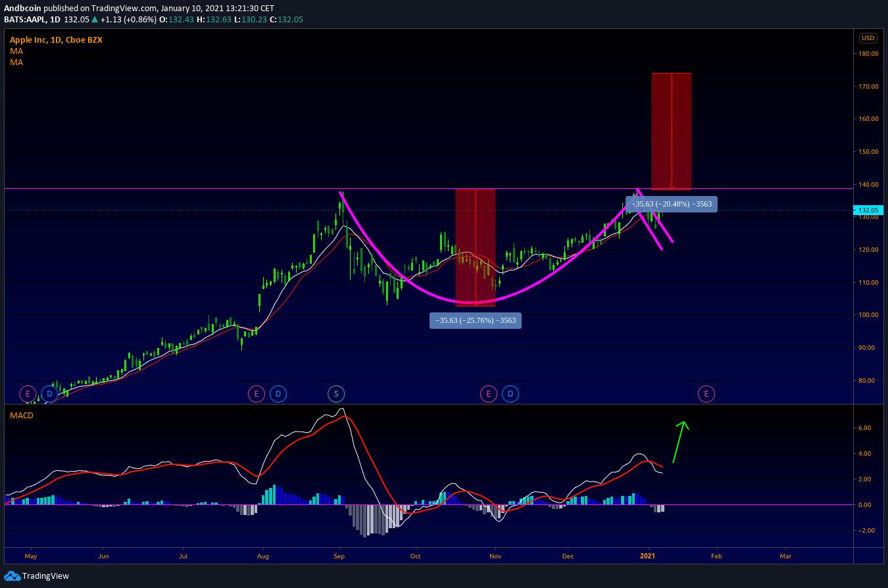Viewport: 888px width, 588px height.
Task: Click the 170.00 price axis label
Action: tap(869, 87)
